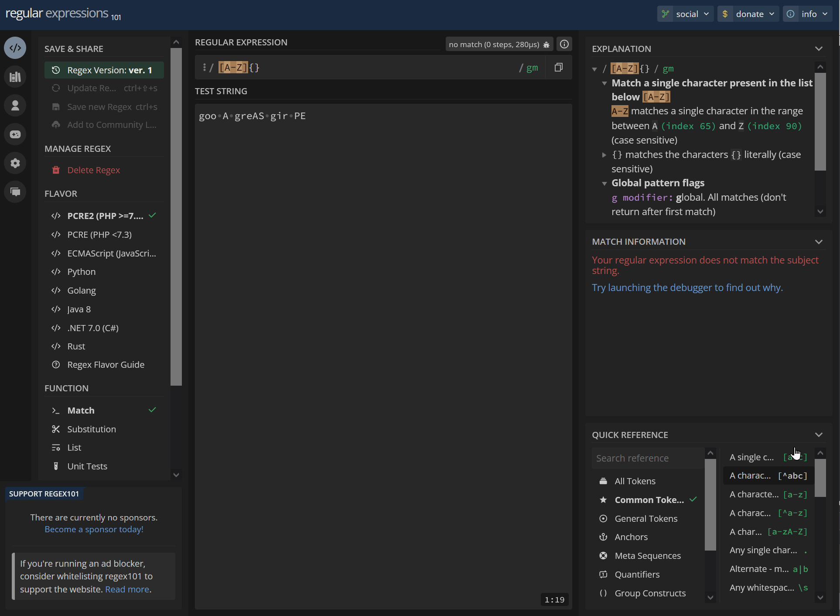840x616 pixels.
Task: Open the Meta Sequences reference category
Action: [x=648, y=556]
